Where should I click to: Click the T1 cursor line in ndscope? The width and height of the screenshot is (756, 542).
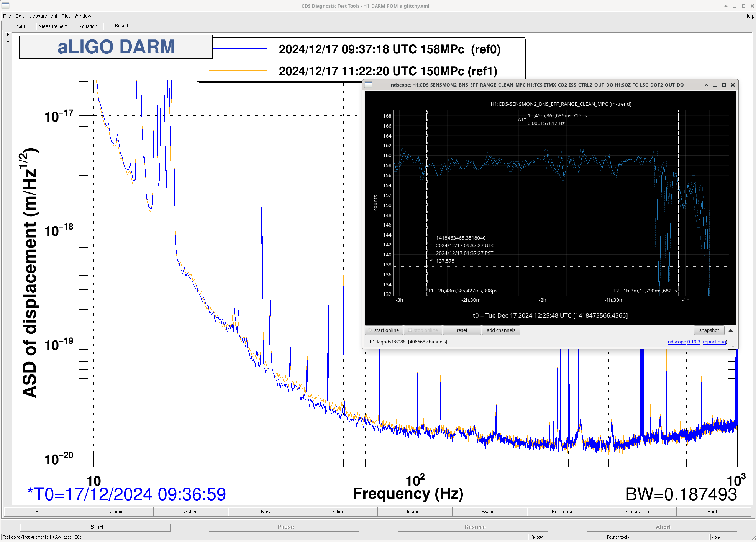tap(426, 202)
